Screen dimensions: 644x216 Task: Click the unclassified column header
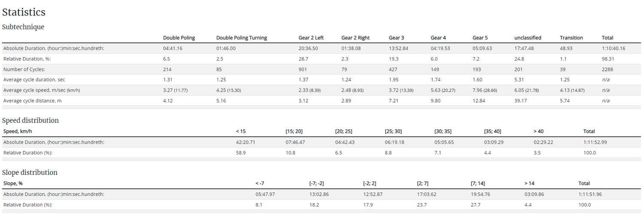tap(528, 38)
